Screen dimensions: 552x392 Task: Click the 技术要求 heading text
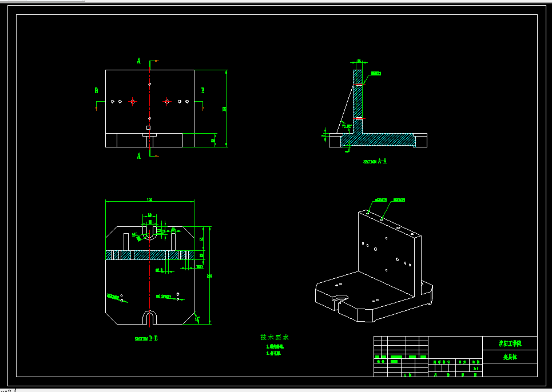pyautogui.click(x=275, y=337)
